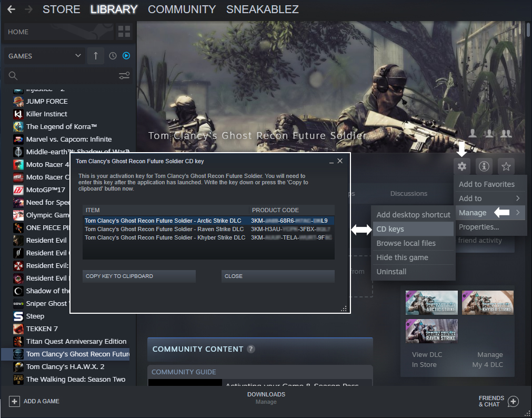The image size is (532, 418).
Task: Select the Arctic Strike DLC key row
Action: click(209, 221)
